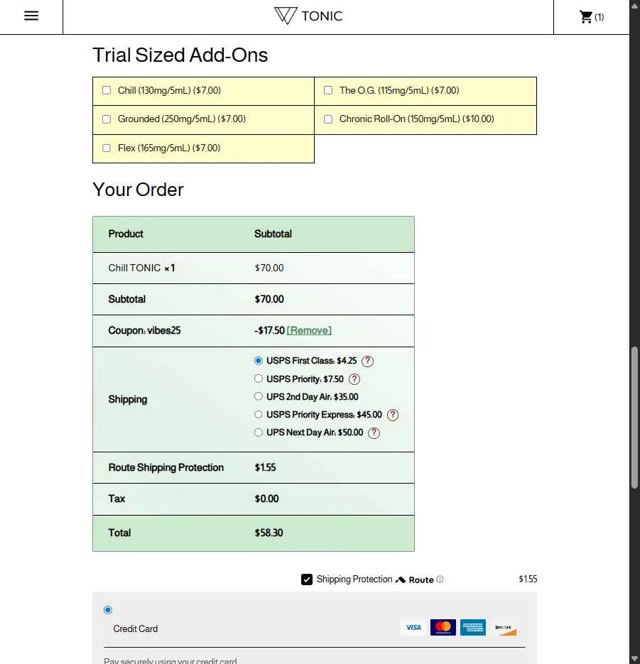
Task: Show help for USPS Priority shipping
Action: [355, 379]
